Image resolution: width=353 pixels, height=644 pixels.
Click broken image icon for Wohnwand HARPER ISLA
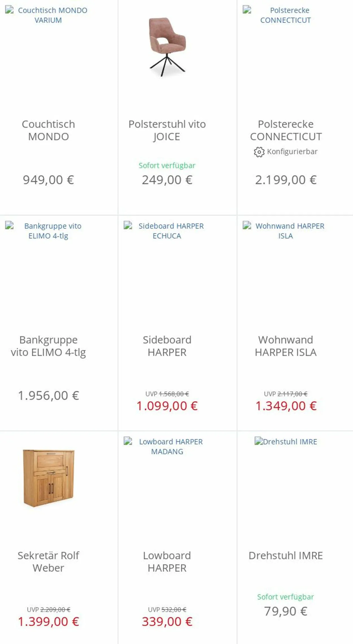point(247,225)
